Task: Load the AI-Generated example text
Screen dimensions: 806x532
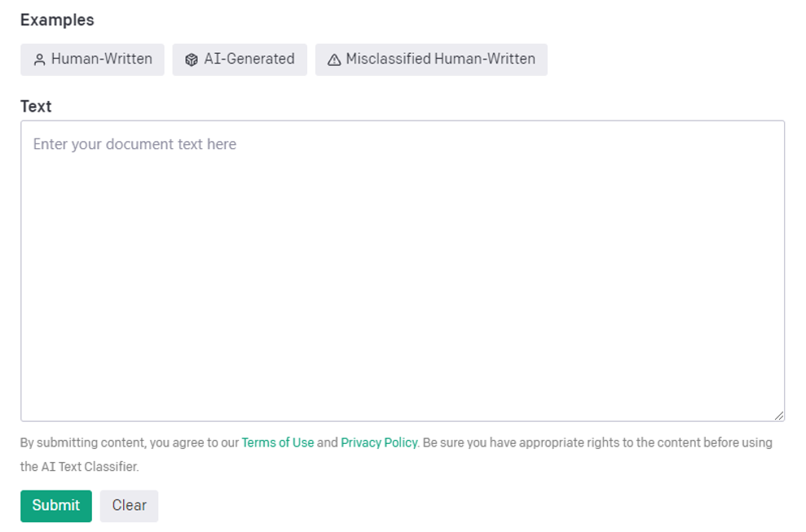Action: [x=240, y=59]
